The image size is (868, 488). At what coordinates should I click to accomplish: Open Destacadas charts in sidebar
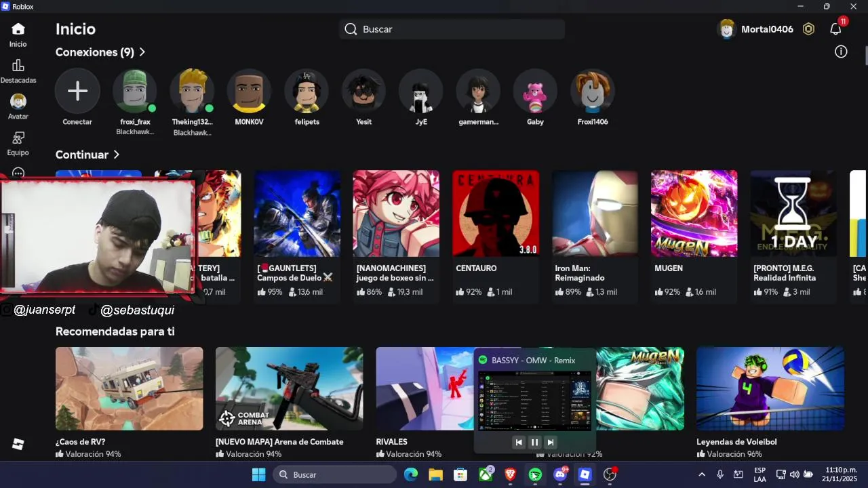pyautogui.click(x=18, y=66)
